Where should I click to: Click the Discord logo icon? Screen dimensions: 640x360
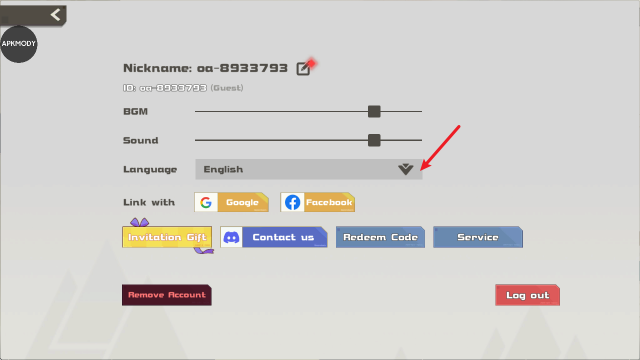coord(231,237)
